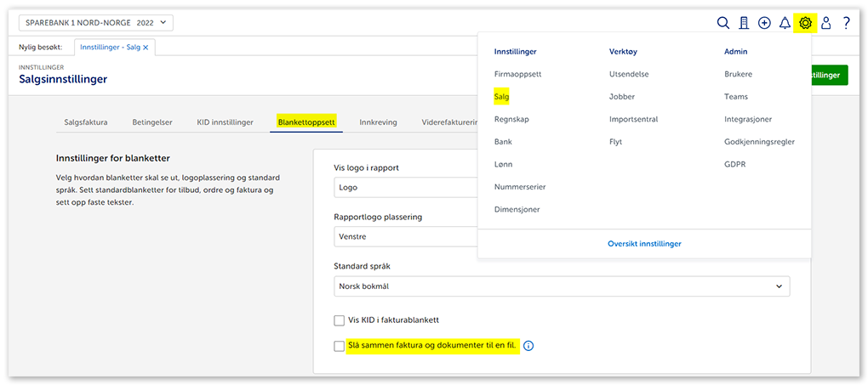
Task: Click the plus circle create icon
Action: pos(764,23)
